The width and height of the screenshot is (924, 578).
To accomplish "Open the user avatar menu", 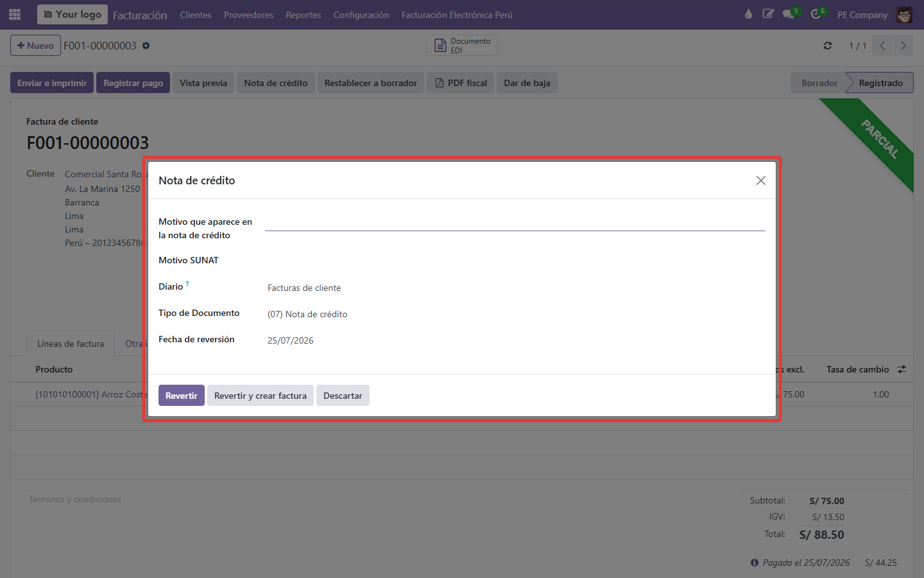I will pos(905,15).
